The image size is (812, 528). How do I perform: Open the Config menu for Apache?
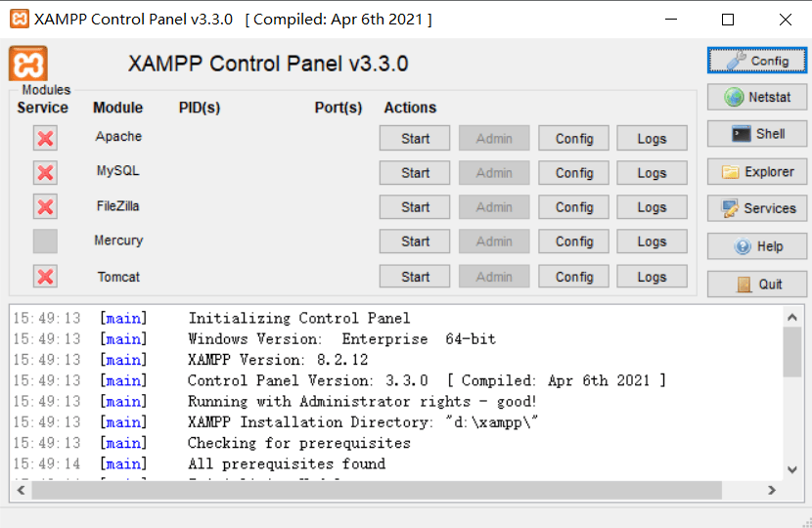click(x=574, y=139)
